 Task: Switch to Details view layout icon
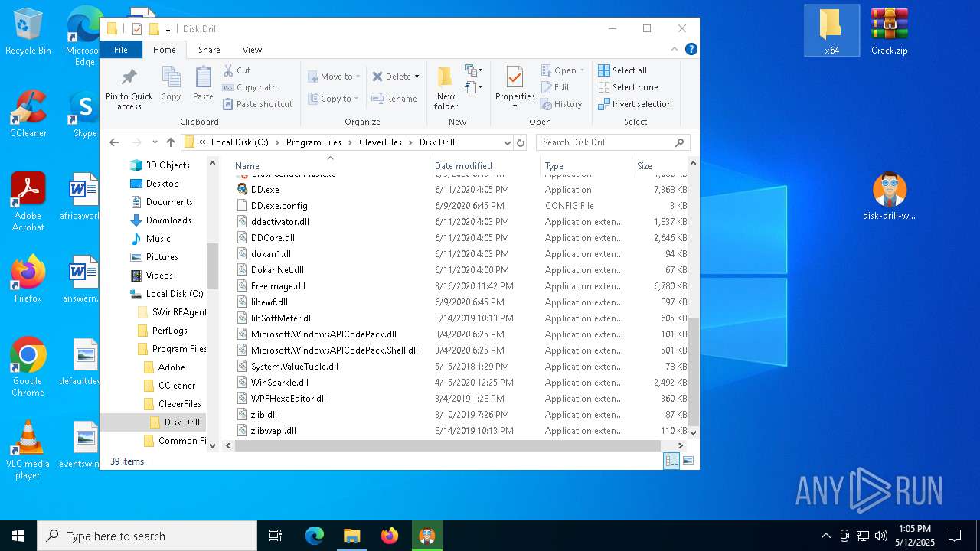(x=671, y=461)
